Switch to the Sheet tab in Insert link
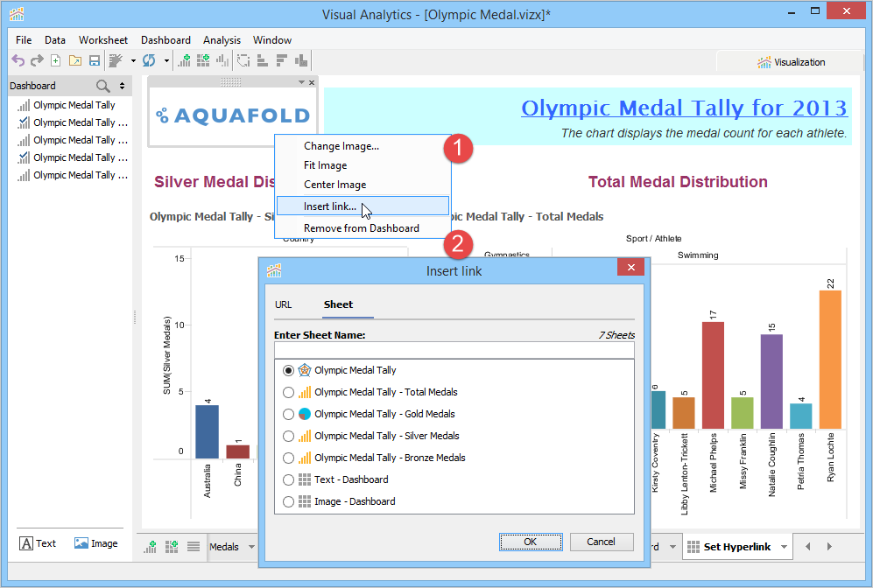The width and height of the screenshot is (873, 588). coord(339,304)
